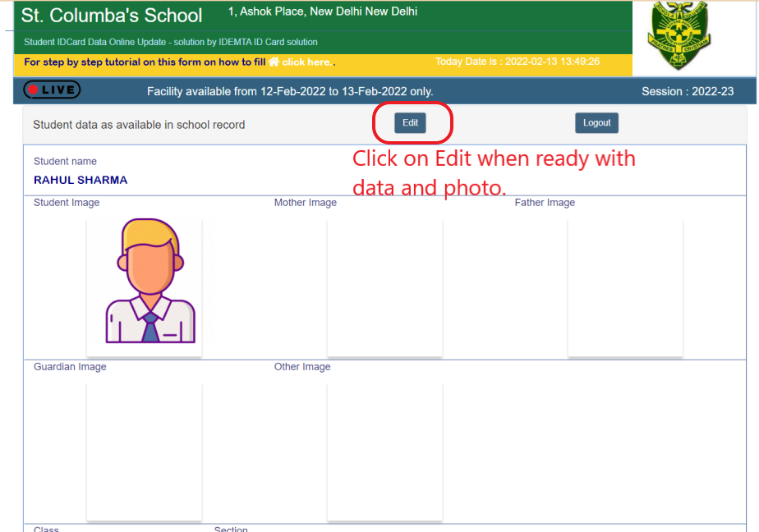This screenshot has height=532, width=759.
Task: Click the facility availability date notice
Action: pyautogui.click(x=290, y=92)
